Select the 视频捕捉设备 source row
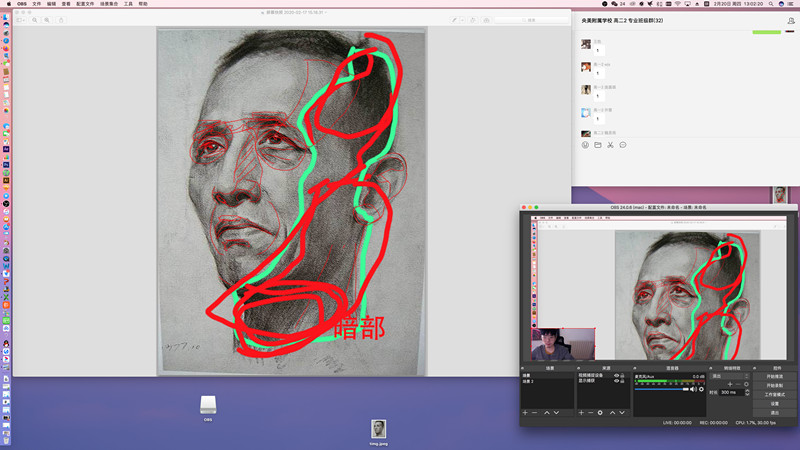Screen dimensions: 800x450 tap(603, 376)
